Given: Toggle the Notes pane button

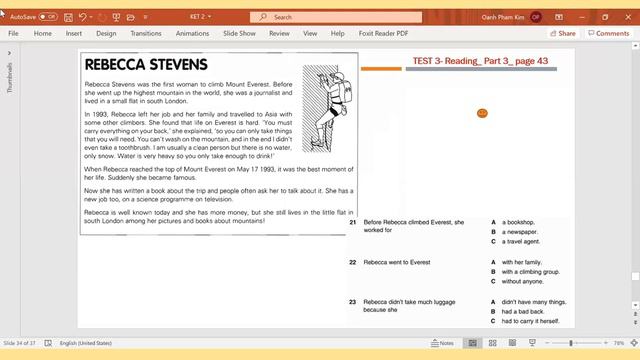Looking at the screenshot, I should (x=442, y=343).
